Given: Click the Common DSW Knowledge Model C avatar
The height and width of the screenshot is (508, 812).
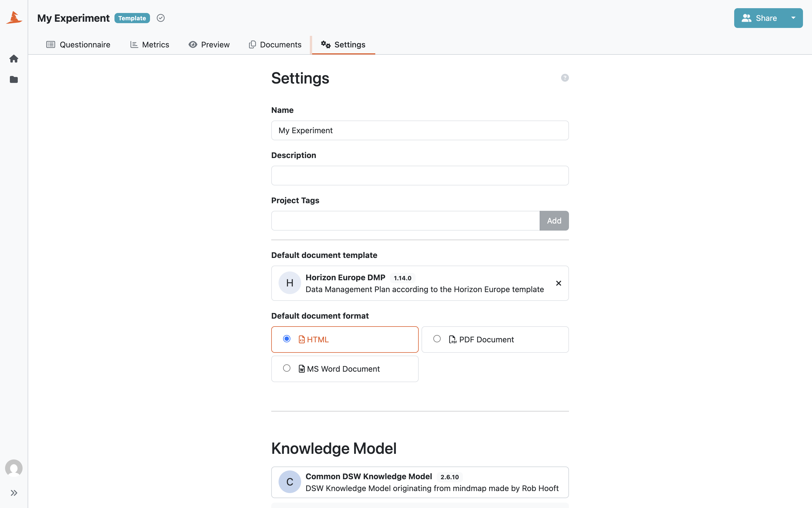Looking at the screenshot, I should [290, 482].
